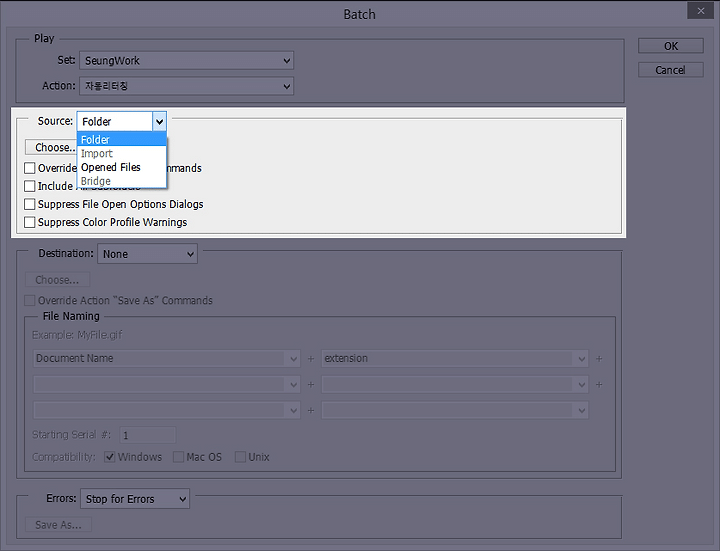Image resolution: width=720 pixels, height=551 pixels.
Task: Toggle the Unix compatibility checkbox
Action: tap(240, 457)
